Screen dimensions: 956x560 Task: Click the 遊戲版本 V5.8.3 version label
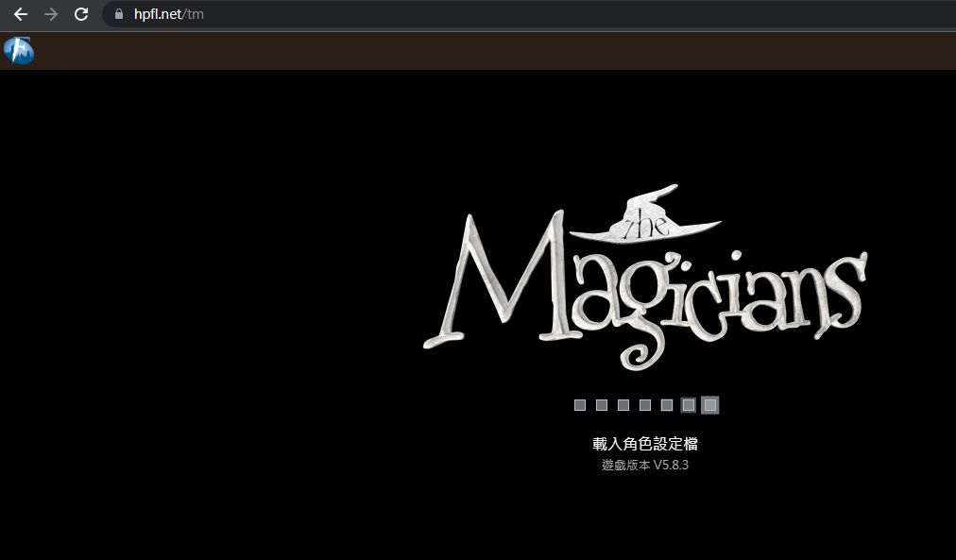point(645,465)
